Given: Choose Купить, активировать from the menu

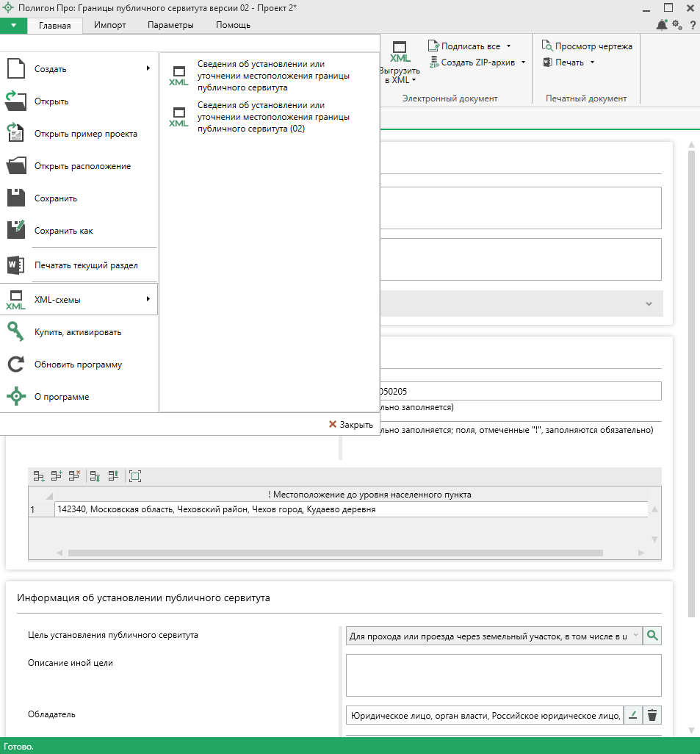Looking at the screenshot, I should [78, 332].
